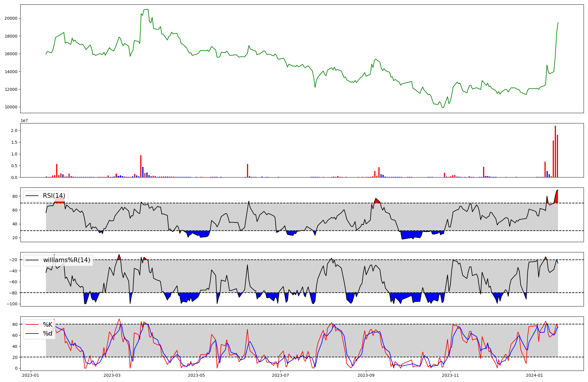Image resolution: width=588 pixels, height=382 pixels.
Task: Click the 2023-11 x-axis tick label
Action: (x=450, y=375)
